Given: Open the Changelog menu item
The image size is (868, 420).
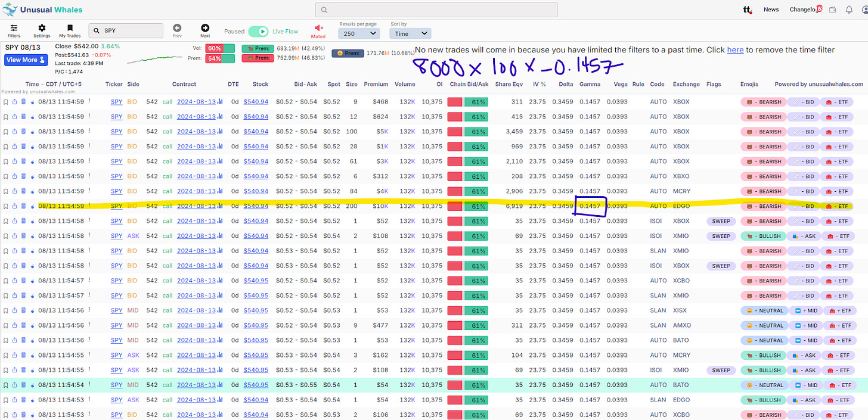Looking at the screenshot, I should coord(804,10).
